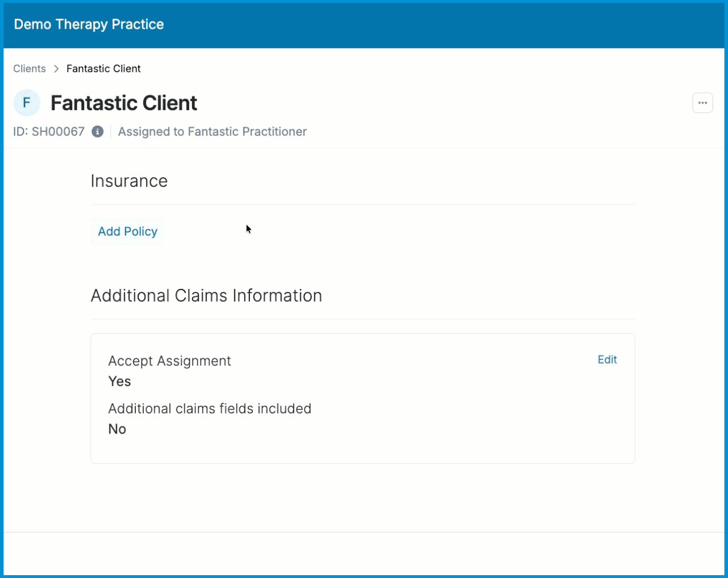Click the ID: SH00067 text
This screenshot has height=578, width=728.
49,131
